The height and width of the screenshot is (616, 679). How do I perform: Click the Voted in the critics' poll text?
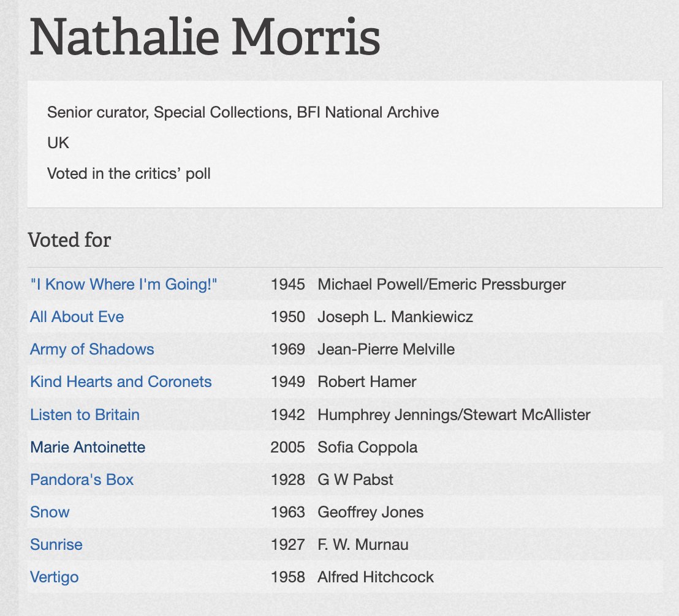(x=129, y=173)
